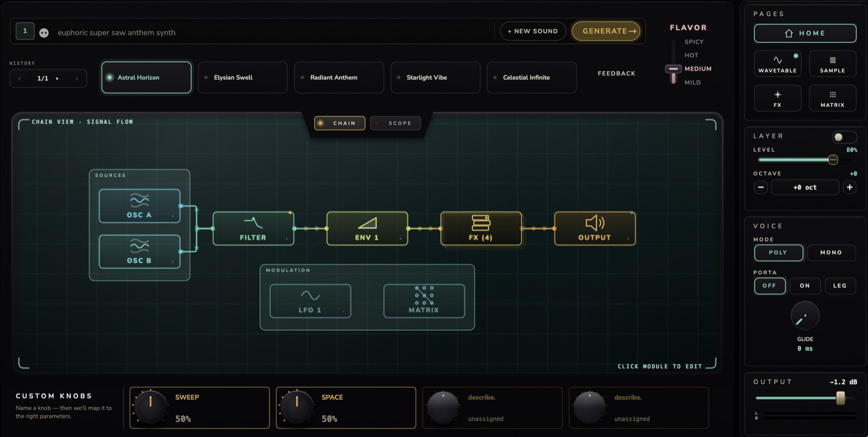Image resolution: width=868 pixels, height=437 pixels.
Task: Adjust the LAYER LEVEL slider handle
Action: tap(833, 160)
